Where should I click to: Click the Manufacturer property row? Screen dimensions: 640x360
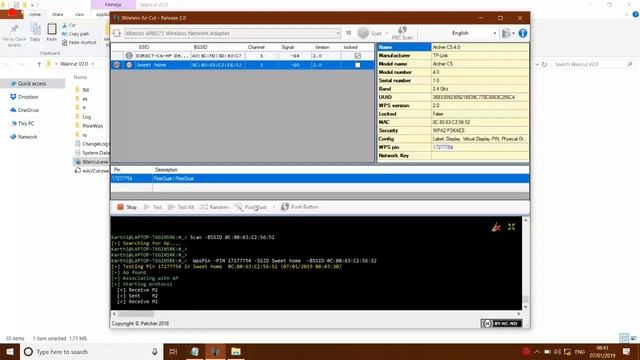tap(453, 56)
